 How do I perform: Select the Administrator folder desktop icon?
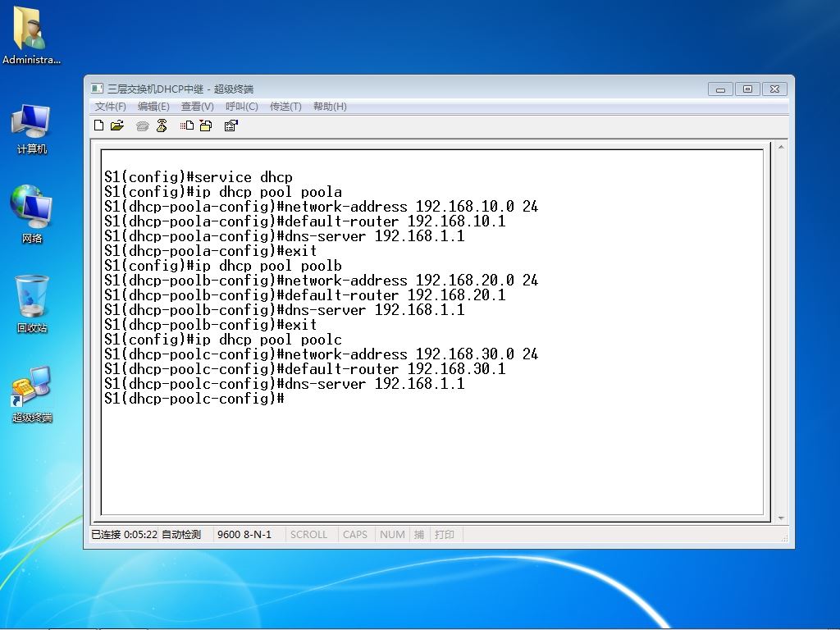point(31,35)
